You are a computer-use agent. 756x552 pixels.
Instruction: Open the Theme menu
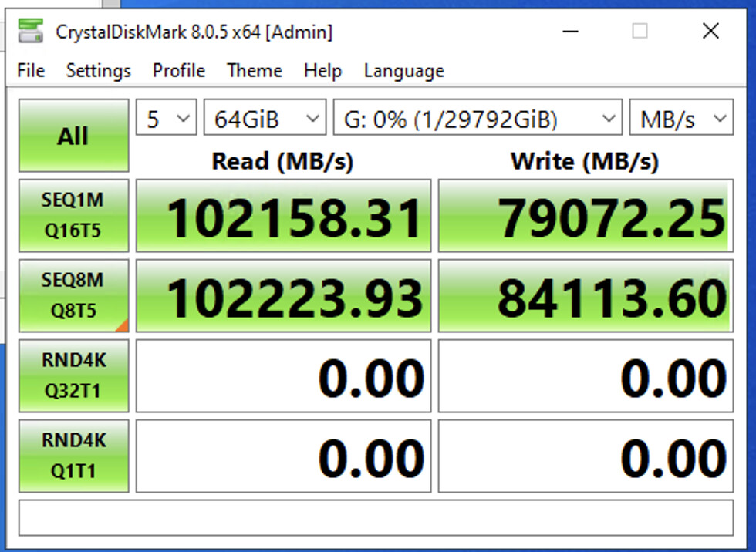click(x=254, y=71)
